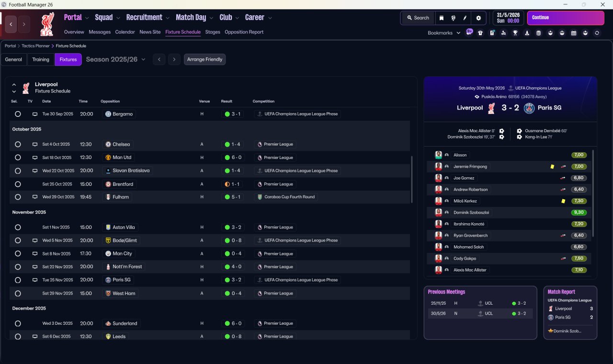Select the radio button for Chelsea fixture
The width and height of the screenshot is (613, 364).
18,144
